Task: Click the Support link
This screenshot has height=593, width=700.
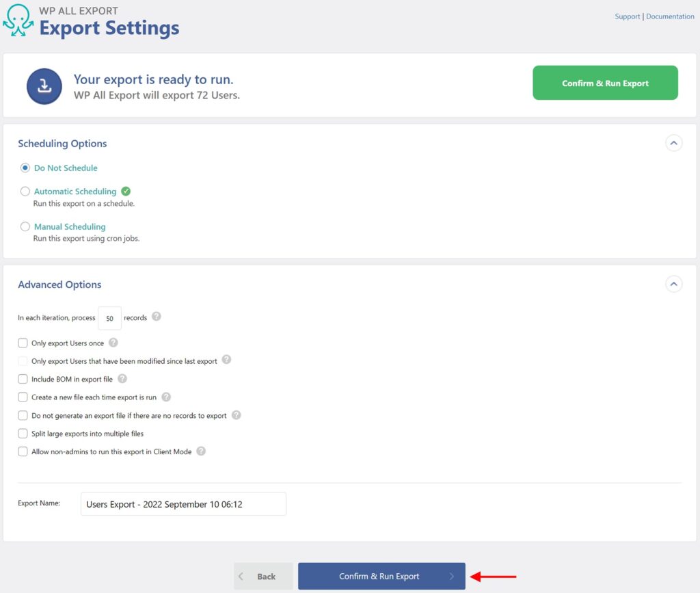Action: tap(627, 16)
